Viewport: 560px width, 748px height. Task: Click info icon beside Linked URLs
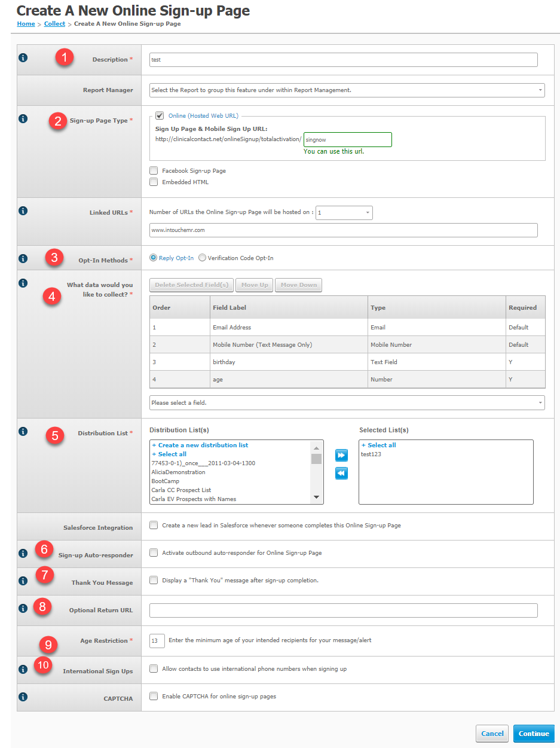[x=23, y=211]
